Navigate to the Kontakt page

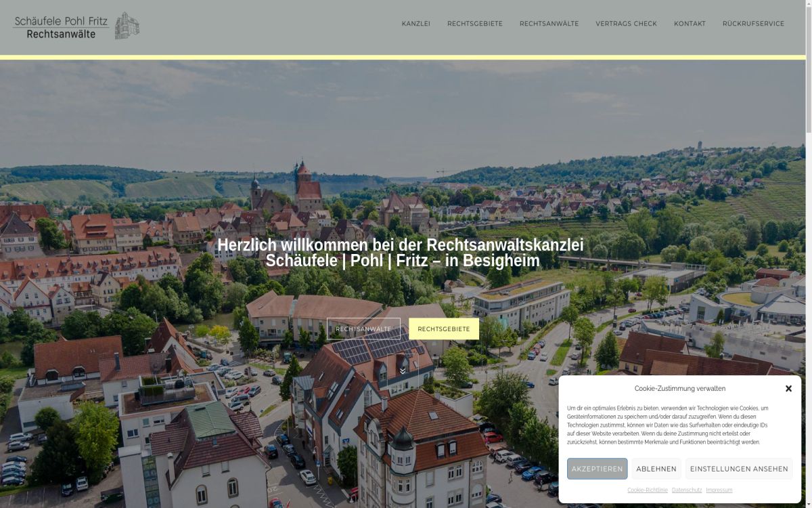pos(690,24)
